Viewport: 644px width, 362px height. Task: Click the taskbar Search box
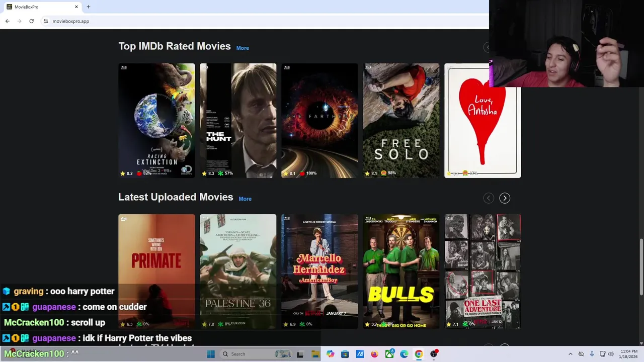click(x=257, y=354)
